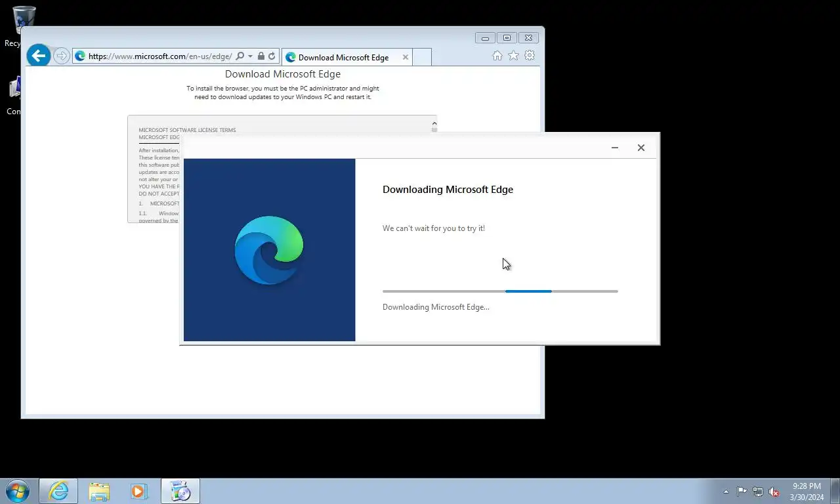The height and width of the screenshot is (504, 840).
Task: Close the Internet Explorer window
Action: point(529,38)
